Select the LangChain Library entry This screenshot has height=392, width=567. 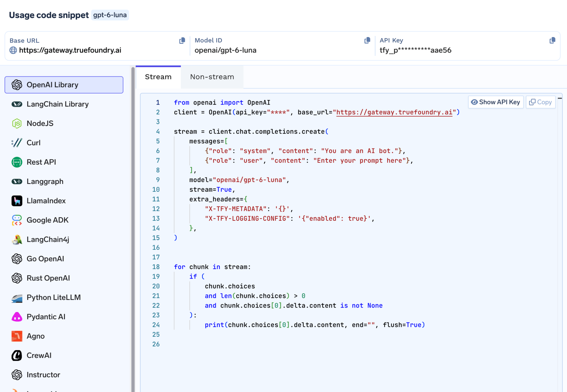click(64, 104)
